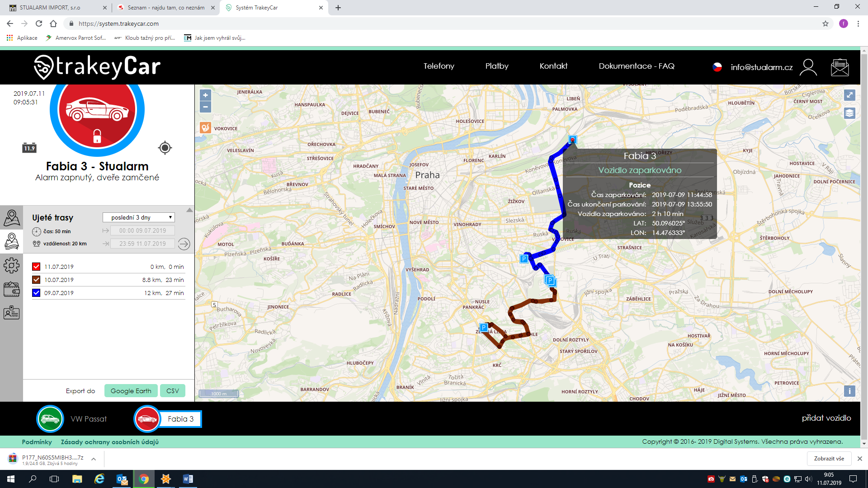The height and width of the screenshot is (488, 868).
Task: Click the end date input field
Action: click(142, 244)
